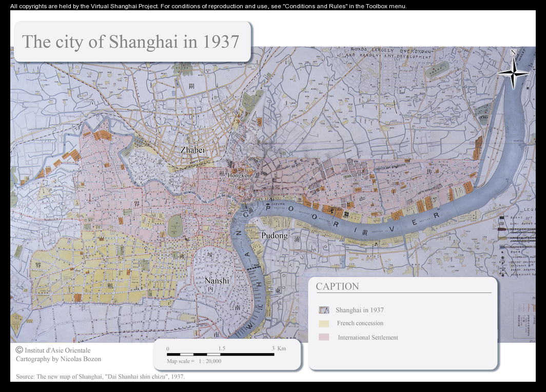Click the 'French concession' legend label
The image size is (546, 392).
pyautogui.click(x=360, y=323)
